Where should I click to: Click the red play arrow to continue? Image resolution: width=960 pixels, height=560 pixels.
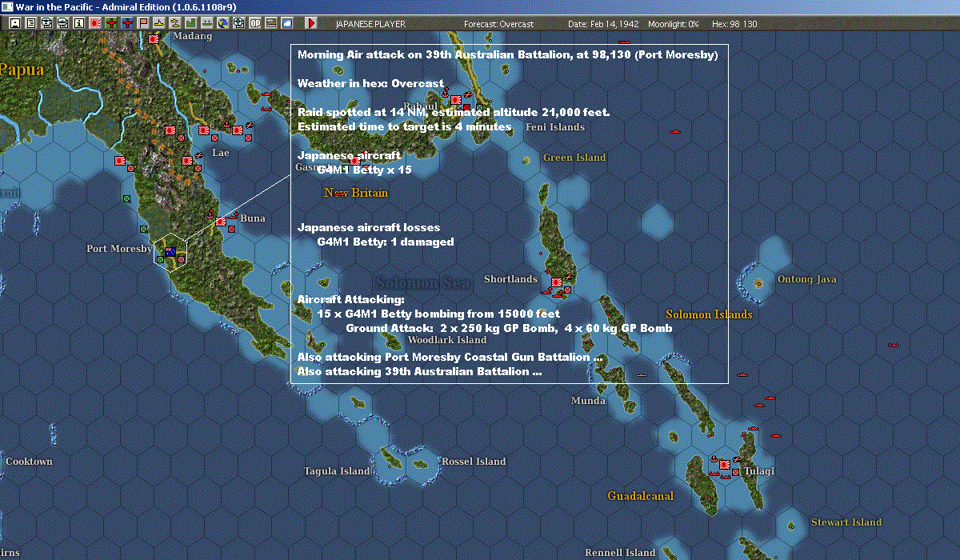pos(311,23)
